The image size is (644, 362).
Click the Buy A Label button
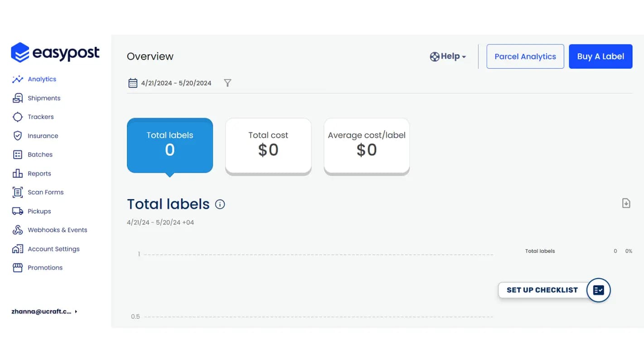600,57
